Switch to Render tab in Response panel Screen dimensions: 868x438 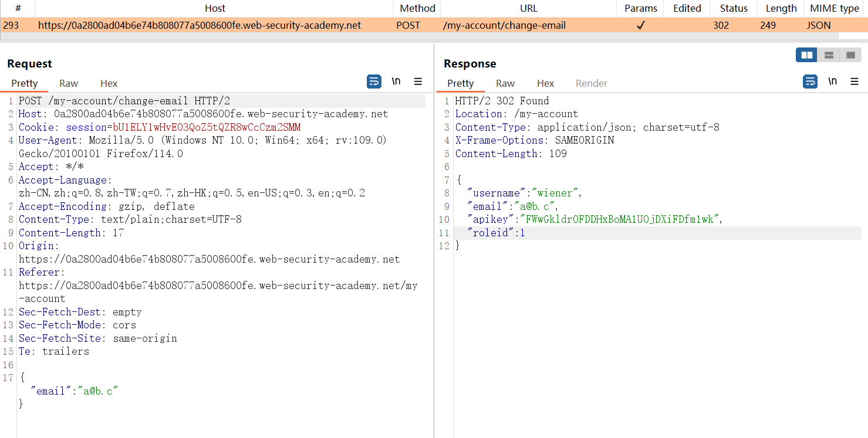coord(591,83)
